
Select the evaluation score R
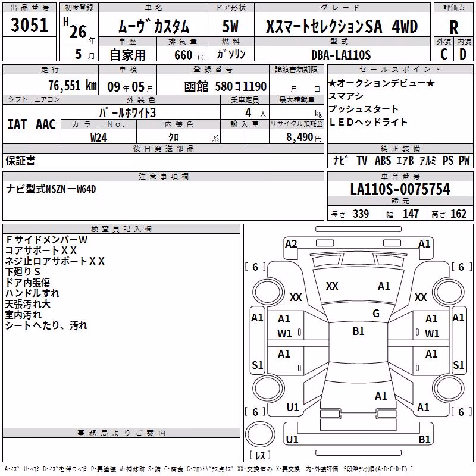pyautogui.click(x=453, y=27)
